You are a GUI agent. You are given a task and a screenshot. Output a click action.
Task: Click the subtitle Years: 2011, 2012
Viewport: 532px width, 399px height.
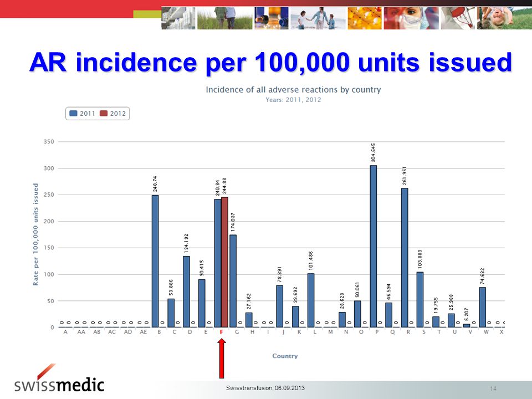(x=293, y=100)
